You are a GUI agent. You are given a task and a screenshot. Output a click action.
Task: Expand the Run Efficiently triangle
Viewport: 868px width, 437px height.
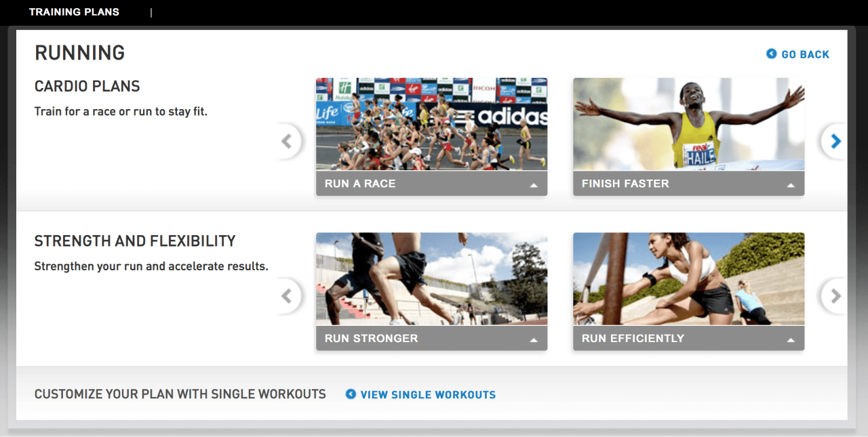tap(791, 339)
